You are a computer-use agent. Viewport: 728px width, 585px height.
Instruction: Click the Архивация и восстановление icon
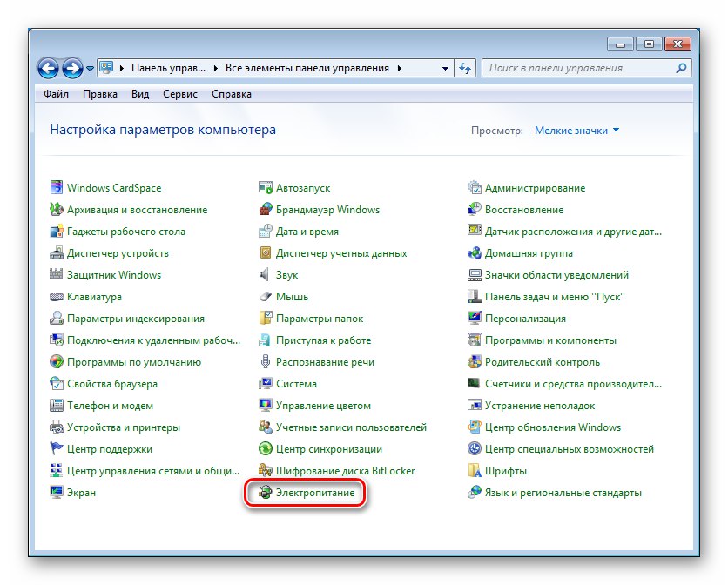click(x=57, y=210)
